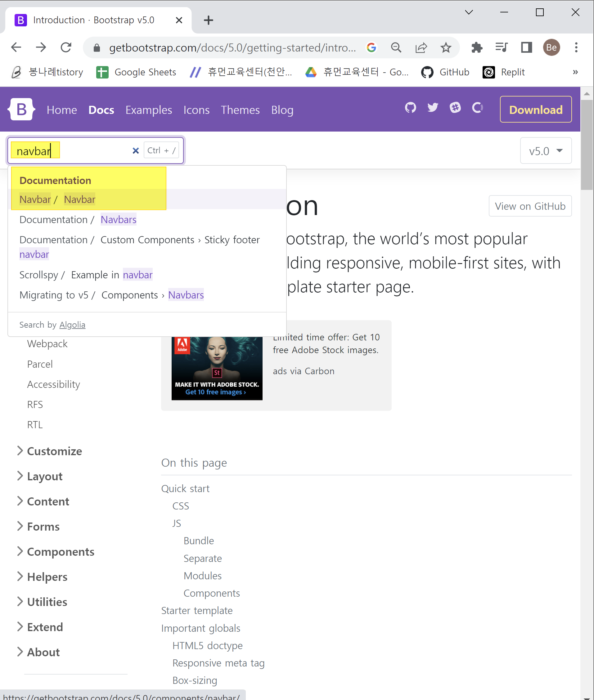The image size is (594, 700).
Task: Open the tab search chevron
Action: point(469,12)
